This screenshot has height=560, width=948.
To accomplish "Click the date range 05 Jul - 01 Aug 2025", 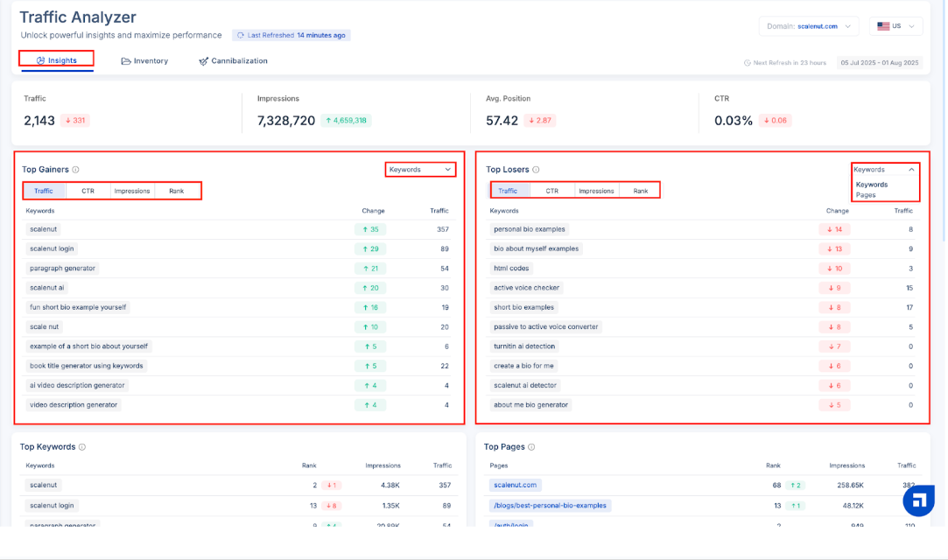I will pyautogui.click(x=880, y=63).
